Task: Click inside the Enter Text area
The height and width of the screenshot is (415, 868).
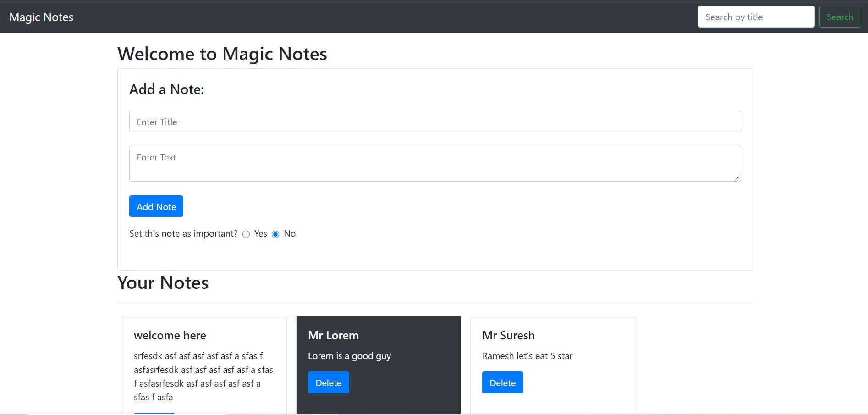Action: coord(434,163)
